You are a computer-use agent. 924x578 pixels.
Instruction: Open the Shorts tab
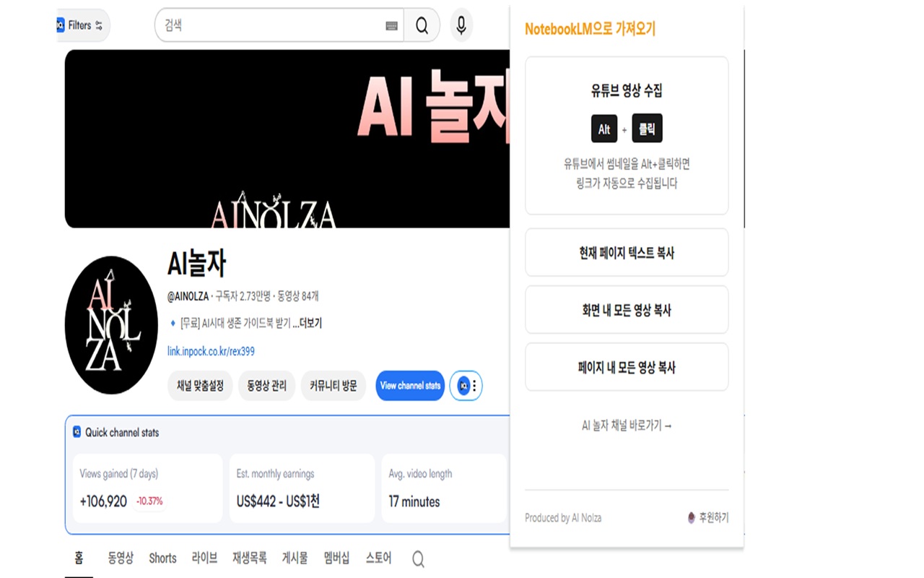coord(162,558)
